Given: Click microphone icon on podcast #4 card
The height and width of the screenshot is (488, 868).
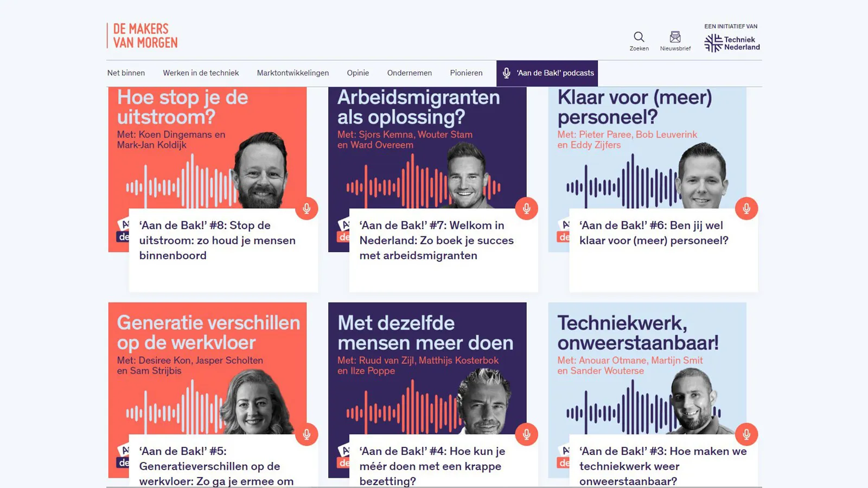Looking at the screenshot, I should point(526,434).
